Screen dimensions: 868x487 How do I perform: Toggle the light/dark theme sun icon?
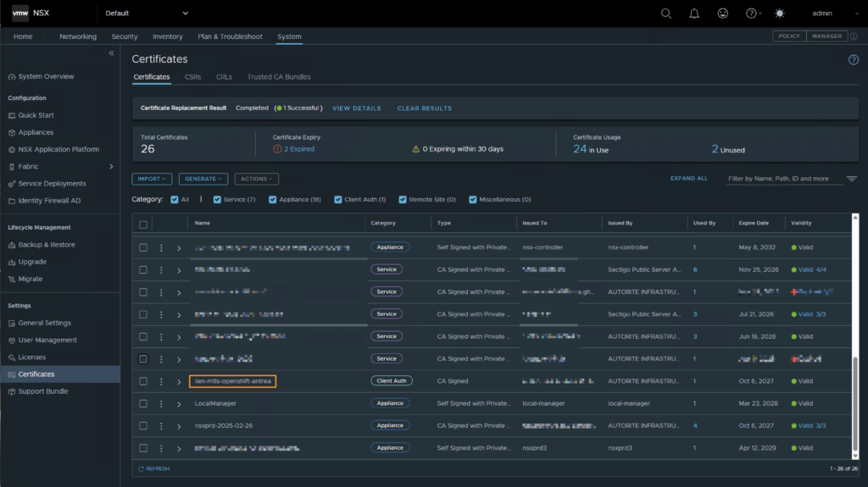[x=779, y=14]
